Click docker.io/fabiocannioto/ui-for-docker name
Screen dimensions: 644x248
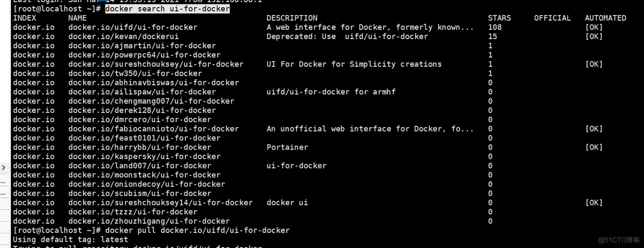(153, 129)
